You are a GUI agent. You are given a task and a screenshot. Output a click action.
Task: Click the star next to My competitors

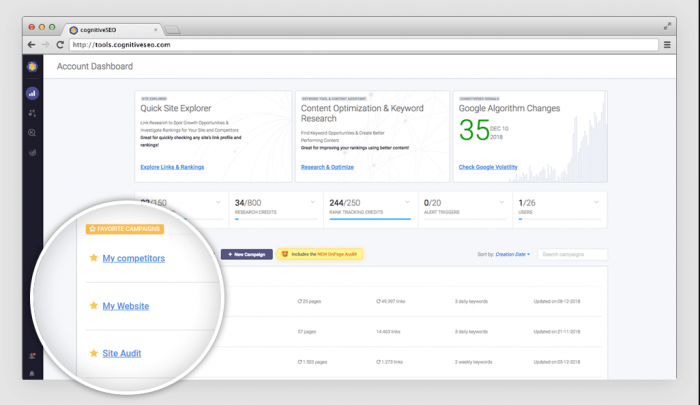(x=94, y=258)
